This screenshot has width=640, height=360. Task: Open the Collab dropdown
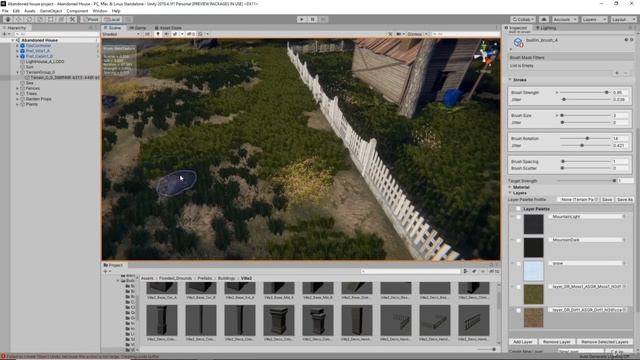[522, 19]
